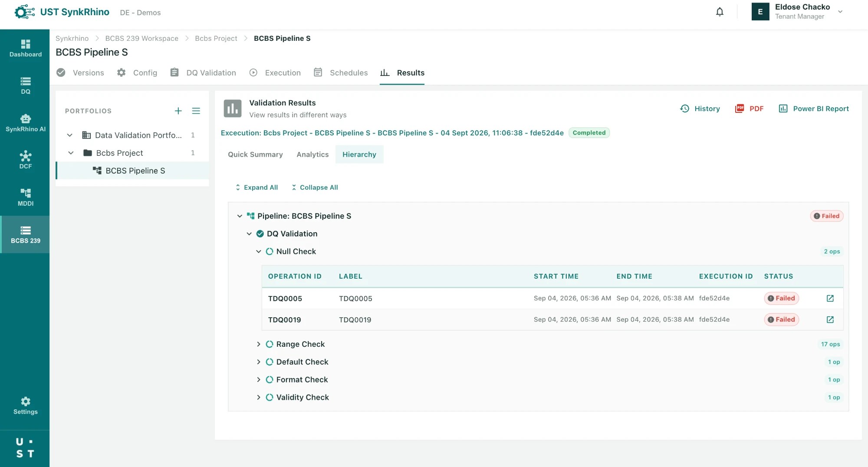Select BCBS Pipeline S in portfolio tree
868x467 pixels.
[132, 171]
